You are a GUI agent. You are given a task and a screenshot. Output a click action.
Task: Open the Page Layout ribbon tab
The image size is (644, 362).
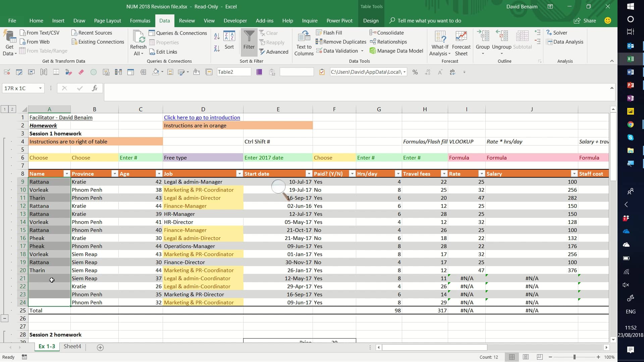(x=107, y=20)
